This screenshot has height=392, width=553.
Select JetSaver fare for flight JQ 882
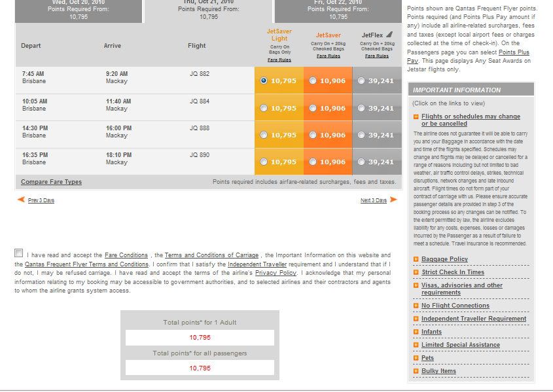point(312,80)
